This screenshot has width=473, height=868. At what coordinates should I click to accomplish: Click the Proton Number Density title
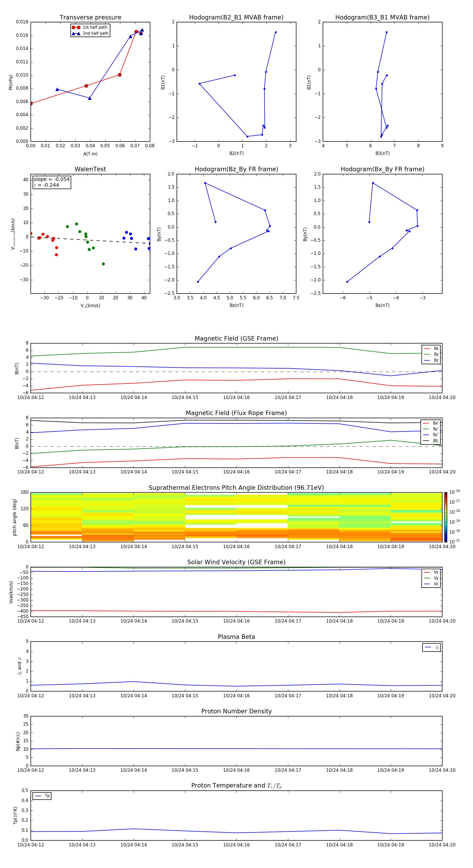(x=236, y=711)
